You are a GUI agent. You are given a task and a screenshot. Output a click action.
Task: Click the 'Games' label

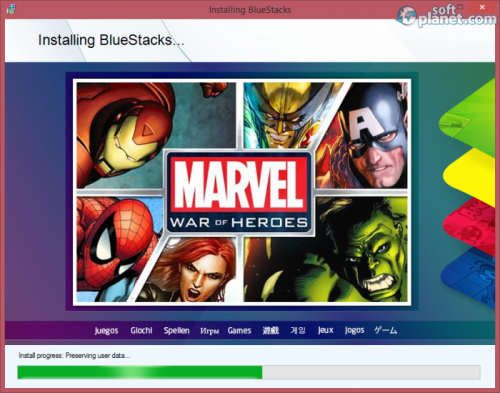click(239, 330)
